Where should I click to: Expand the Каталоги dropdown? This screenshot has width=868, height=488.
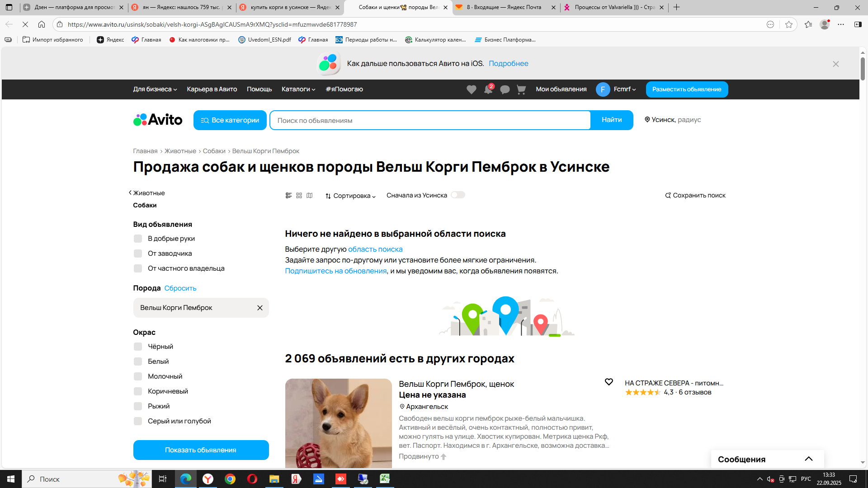[298, 89]
